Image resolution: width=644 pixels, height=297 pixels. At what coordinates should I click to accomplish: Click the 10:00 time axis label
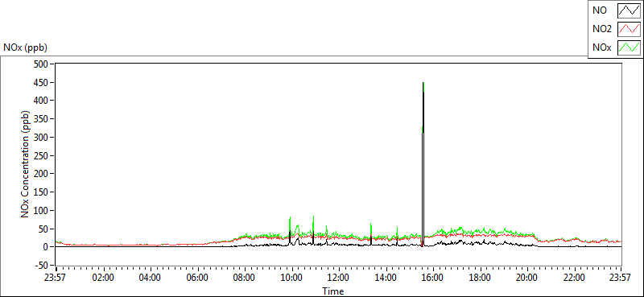tap(291, 278)
